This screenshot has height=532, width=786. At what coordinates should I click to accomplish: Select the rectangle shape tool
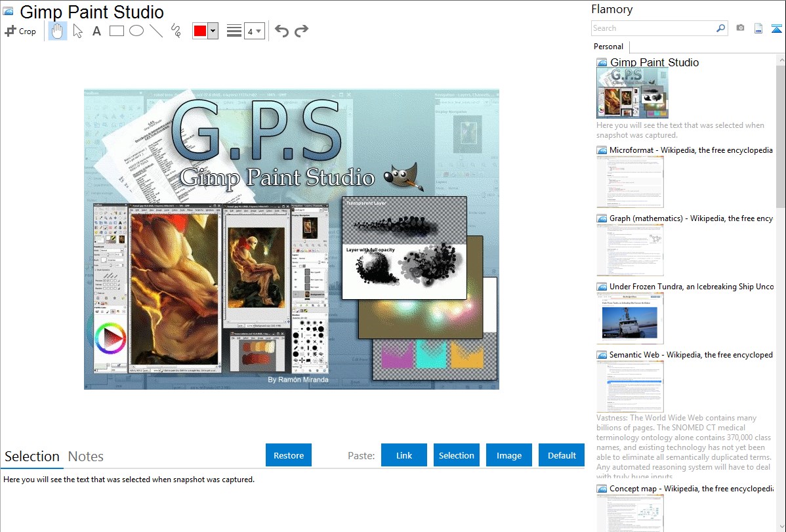[x=116, y=31]
